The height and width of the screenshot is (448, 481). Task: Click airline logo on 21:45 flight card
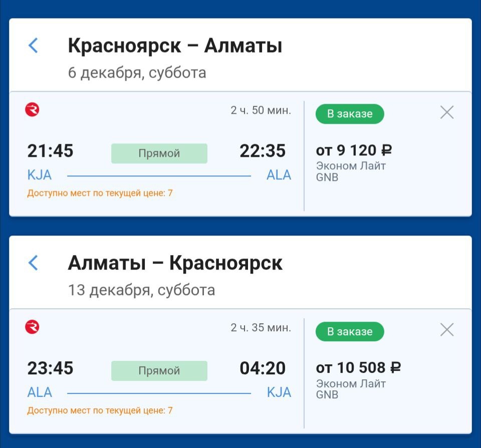32,110
